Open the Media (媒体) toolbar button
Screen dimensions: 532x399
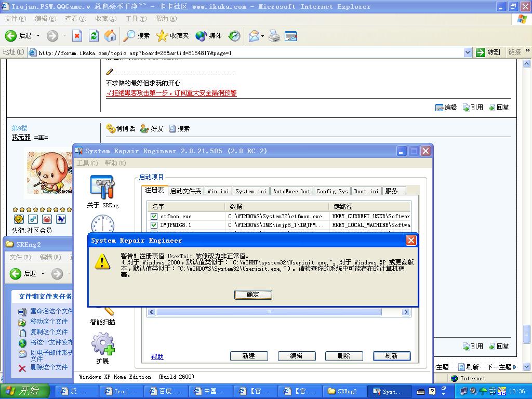tap(208, 36)
